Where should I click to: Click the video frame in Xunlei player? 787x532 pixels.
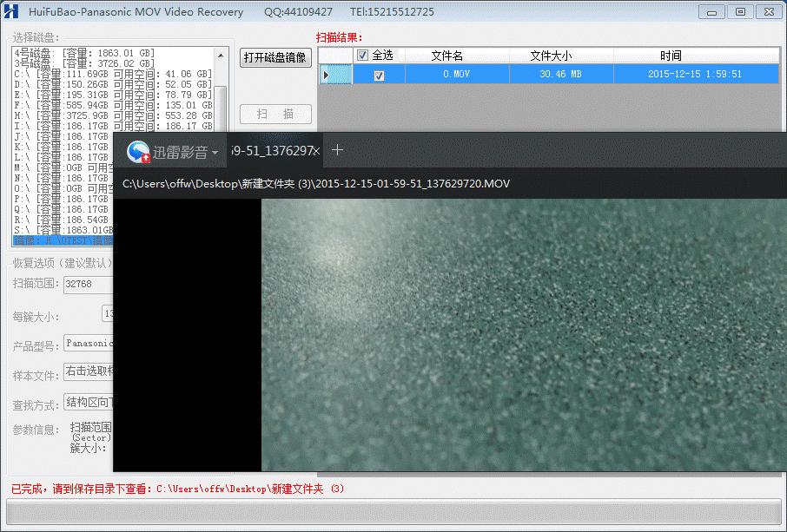pos(524,335)
